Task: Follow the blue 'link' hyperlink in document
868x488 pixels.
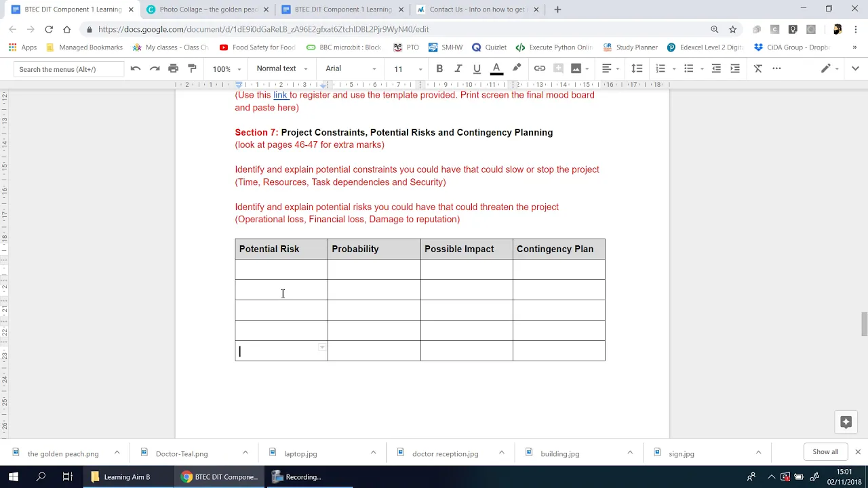Action: click(280, 95)
